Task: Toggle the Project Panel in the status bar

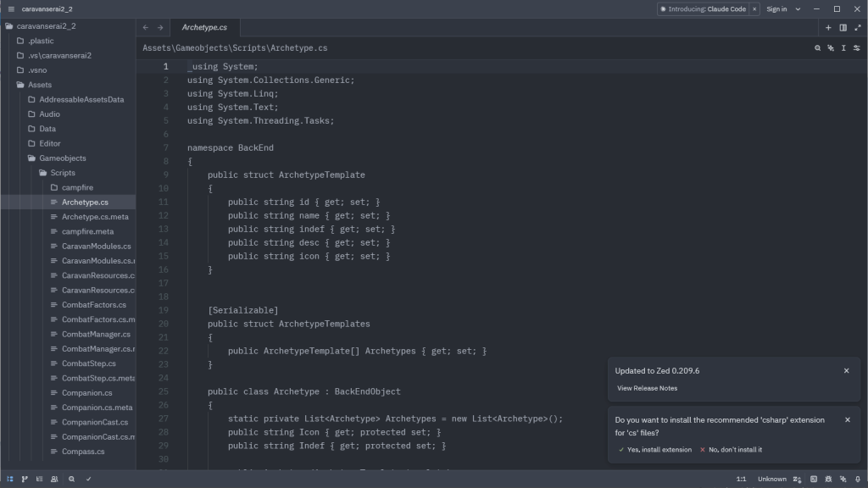Action: click(x=10, y=479)
